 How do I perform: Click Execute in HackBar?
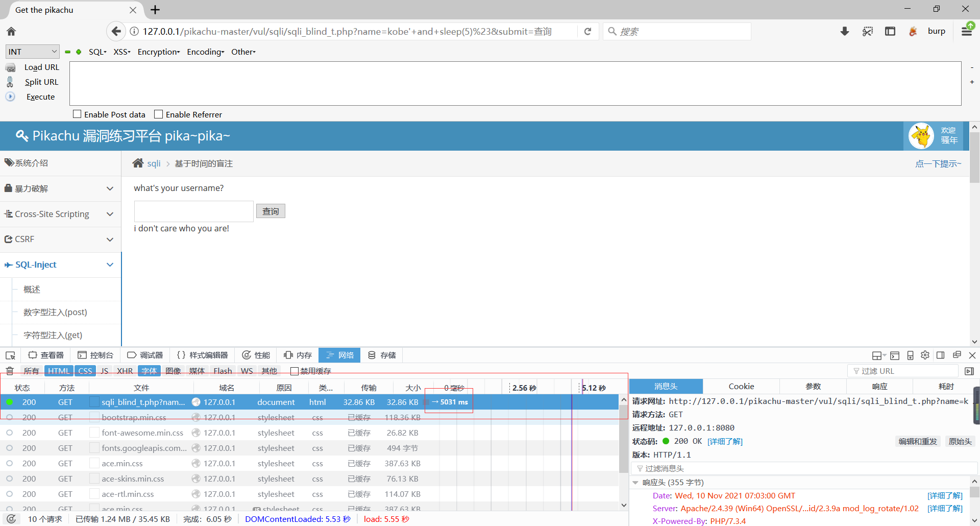point(40,97)
